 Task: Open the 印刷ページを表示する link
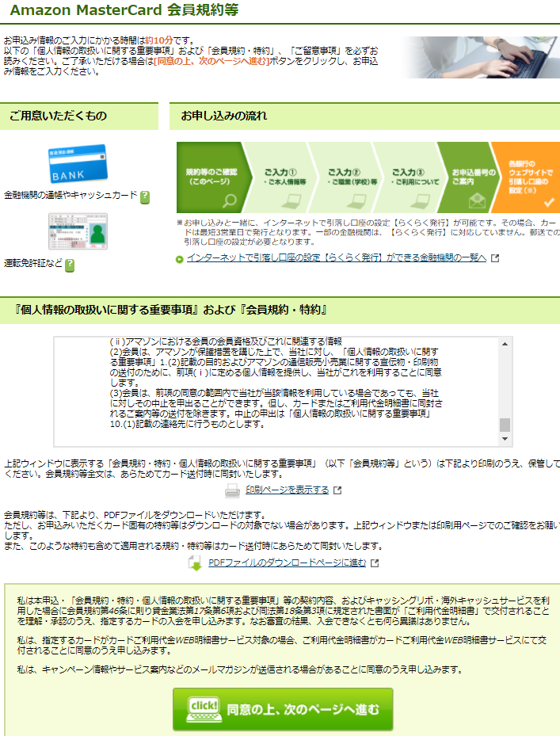click(x=288, y=490)
